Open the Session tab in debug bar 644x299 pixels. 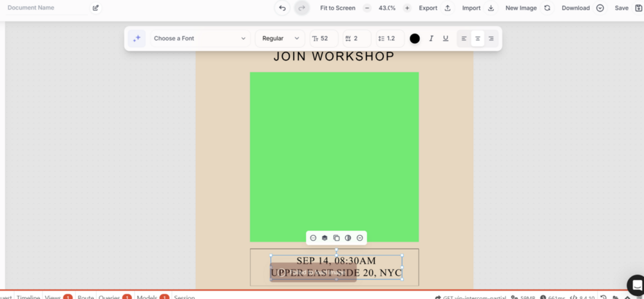pyautogui.click(x=184, y=297)
